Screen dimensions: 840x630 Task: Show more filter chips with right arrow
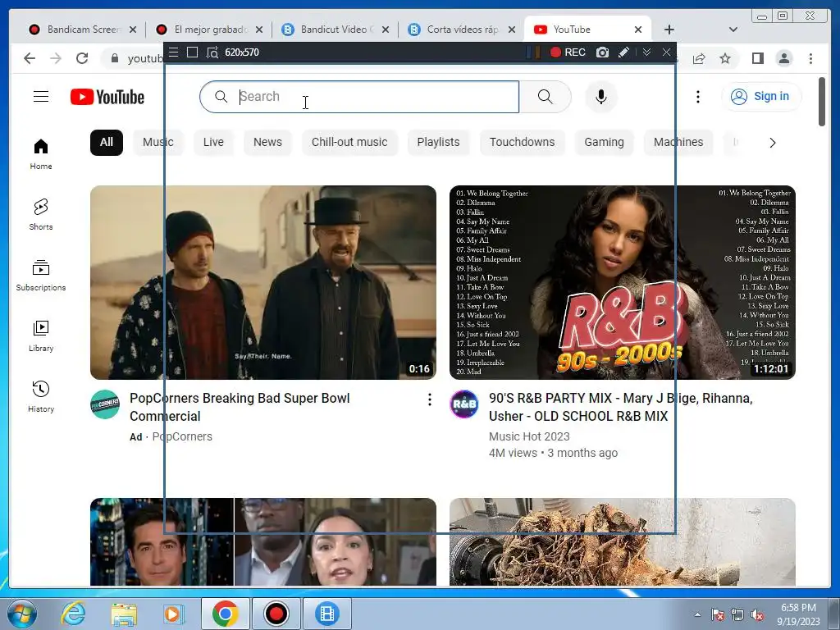(773, 143)
